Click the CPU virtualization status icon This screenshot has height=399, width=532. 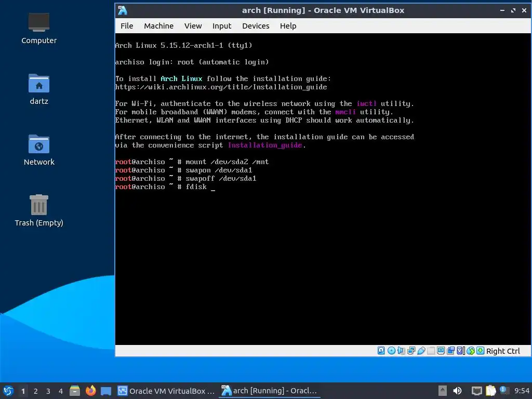coord(461,351)
